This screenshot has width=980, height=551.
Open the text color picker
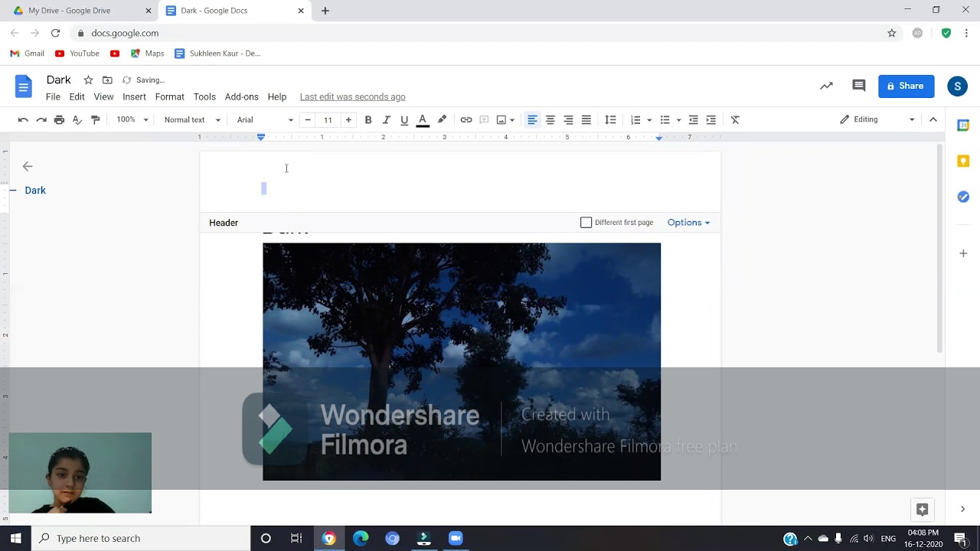click(422, 119)
